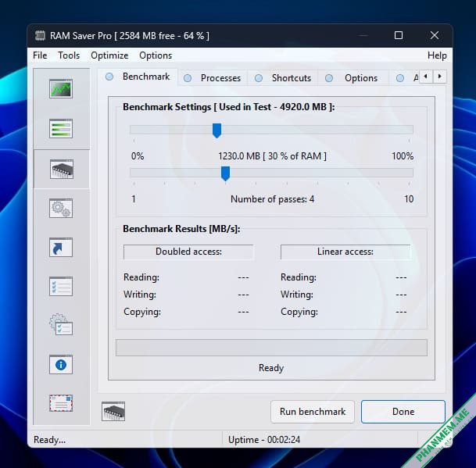Click the '1230.0 MB [ 30 % of RAM ]' label
This screenshot has width=476, height=468.
coord(272,156)
